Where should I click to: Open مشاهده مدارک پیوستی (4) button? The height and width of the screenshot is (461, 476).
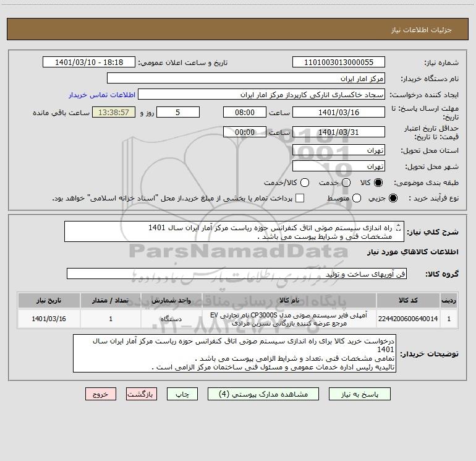pyautogui.click(x=263, y=394)
